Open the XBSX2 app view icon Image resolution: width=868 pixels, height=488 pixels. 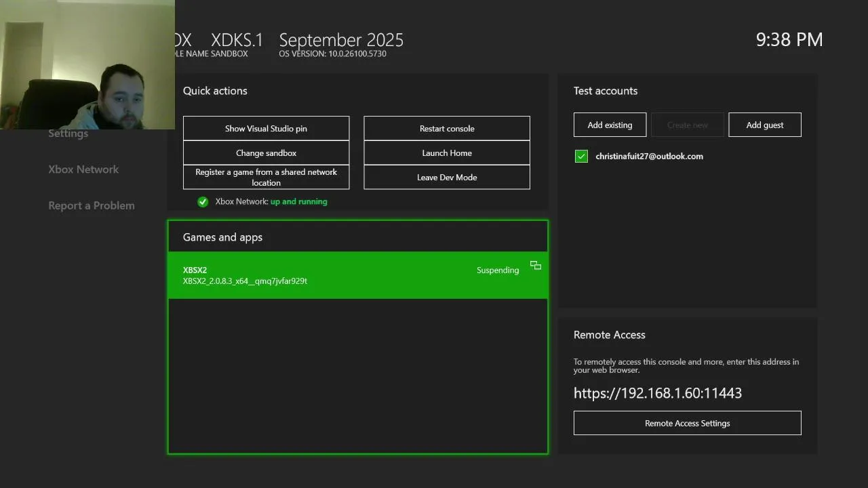click(x=536, y=265)
